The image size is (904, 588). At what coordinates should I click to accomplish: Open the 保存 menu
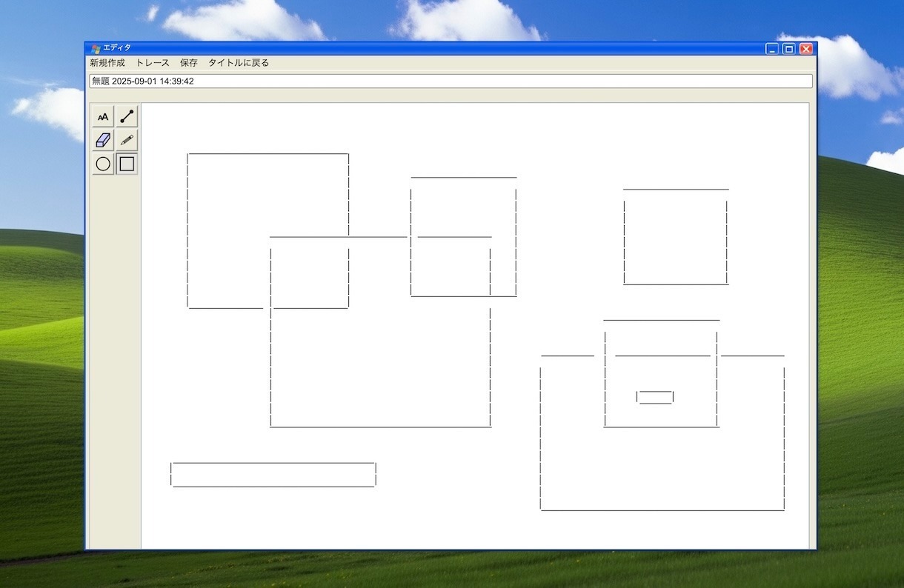point(189,63)
